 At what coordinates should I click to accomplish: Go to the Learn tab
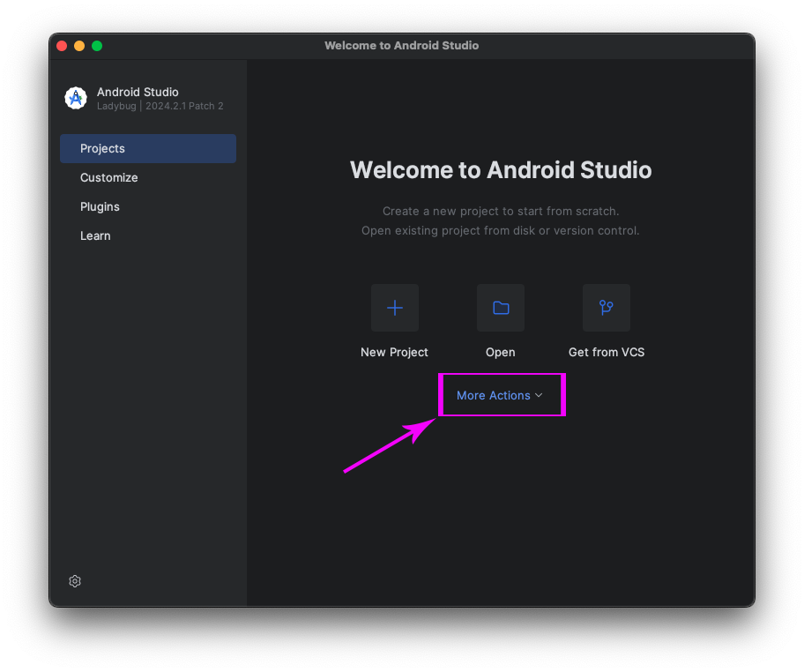tap(148, 236)
